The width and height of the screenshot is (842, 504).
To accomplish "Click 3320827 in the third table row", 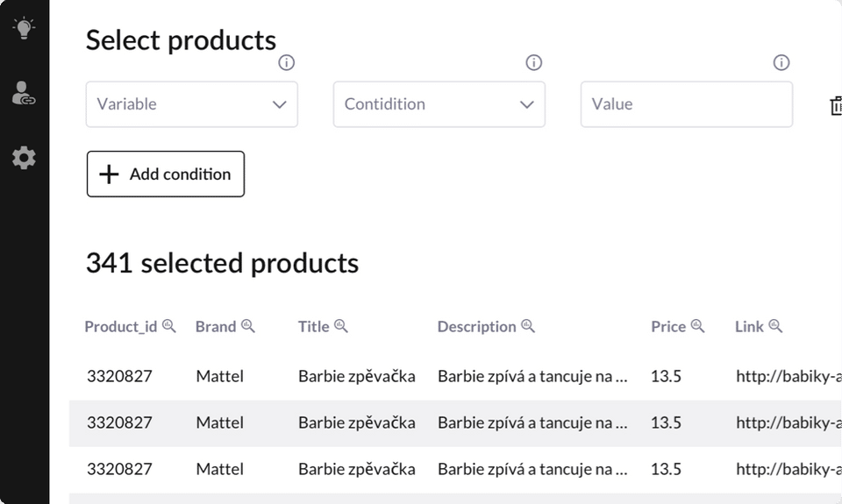I will tap(119, 470).
